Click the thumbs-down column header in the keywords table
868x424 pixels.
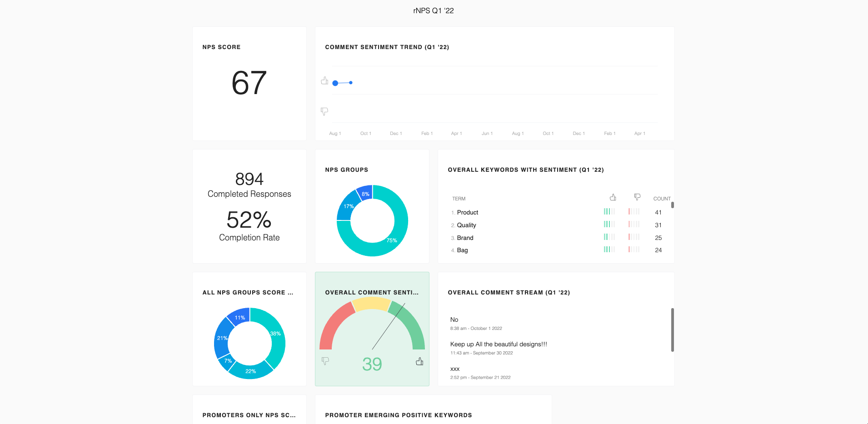pyautogui.click(x=637, y=197)
